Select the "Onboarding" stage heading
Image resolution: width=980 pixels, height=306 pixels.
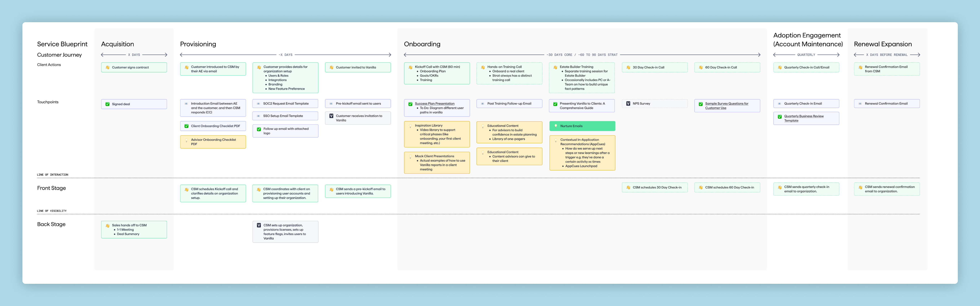(x=423, y=44)
